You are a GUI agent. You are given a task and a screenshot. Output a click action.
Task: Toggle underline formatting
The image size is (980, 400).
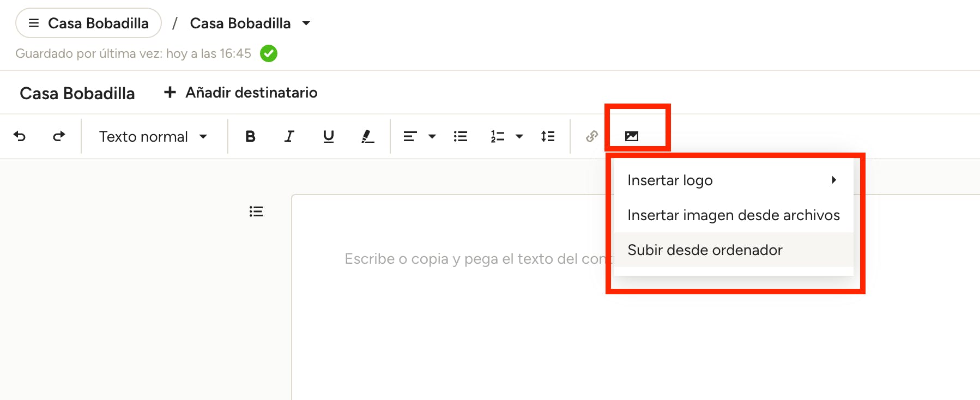[x=328, y=136]
